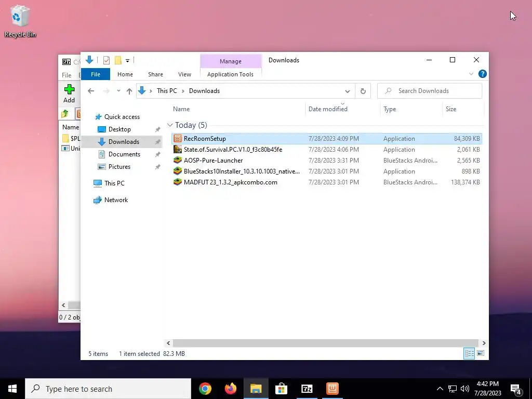Click New folder icon in title bar
This screenshot has height=399, width=532.
(118, 60)
